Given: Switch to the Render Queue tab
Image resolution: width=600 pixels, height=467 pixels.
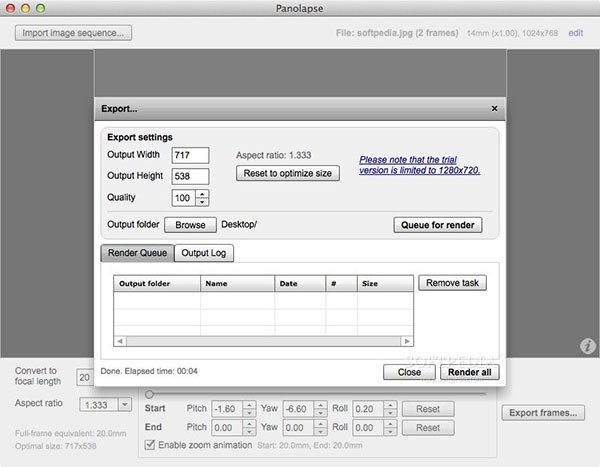Looking at the screenshot, I should (137, 253).
